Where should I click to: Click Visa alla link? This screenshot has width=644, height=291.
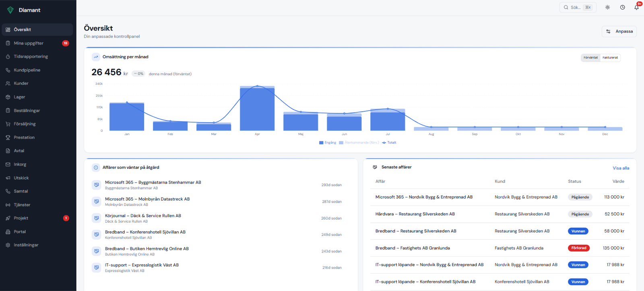(621, 168)
